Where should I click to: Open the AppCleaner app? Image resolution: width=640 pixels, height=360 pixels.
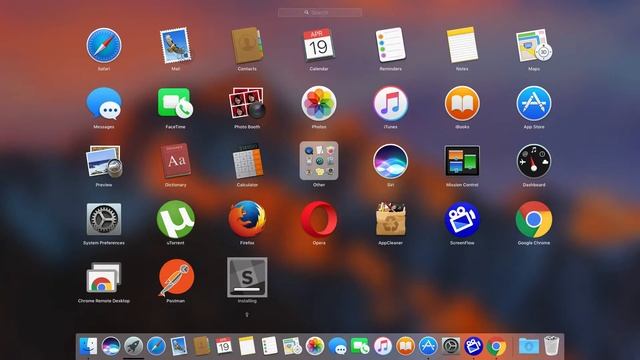coord(391,219)
